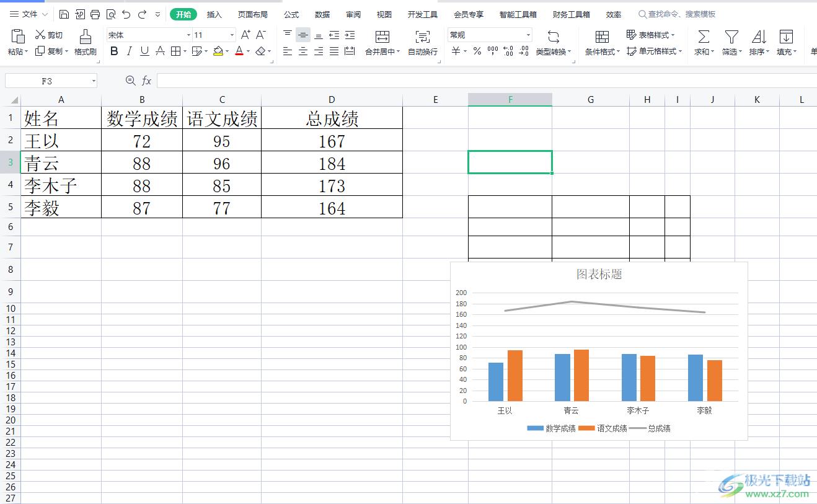Open the font size 11 dropdown
Image resolution: width=817 pixels, height=504 pixels.
tap(232, 35)
